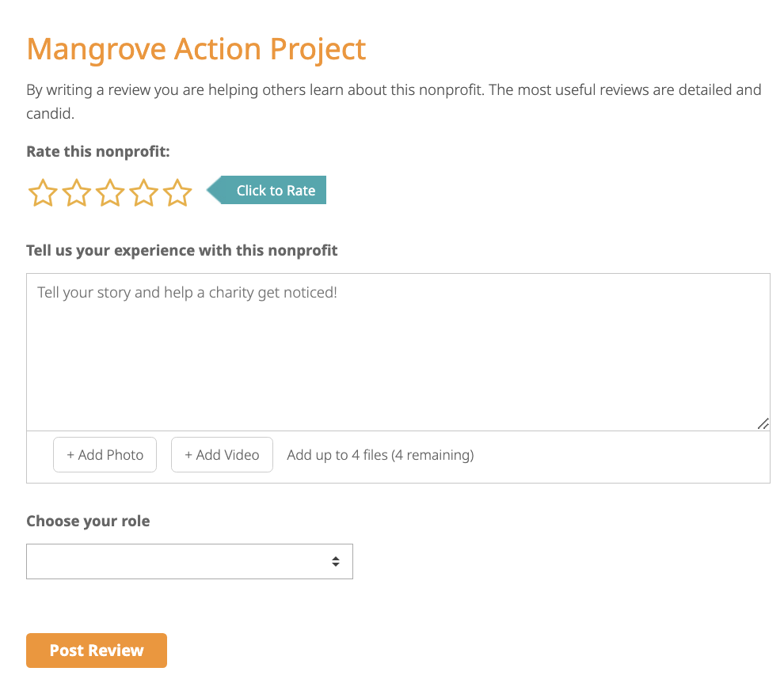This screenshot has height=698, width=784.
Task: Click the textarea resize handle icon
Action: (763, 423)
